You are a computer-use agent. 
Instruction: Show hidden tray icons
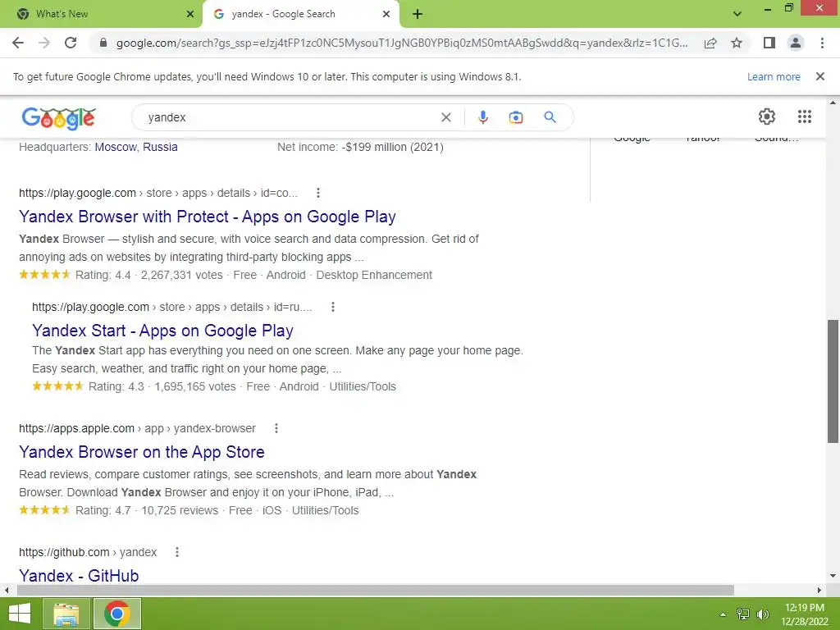click(x=724, y=614)
